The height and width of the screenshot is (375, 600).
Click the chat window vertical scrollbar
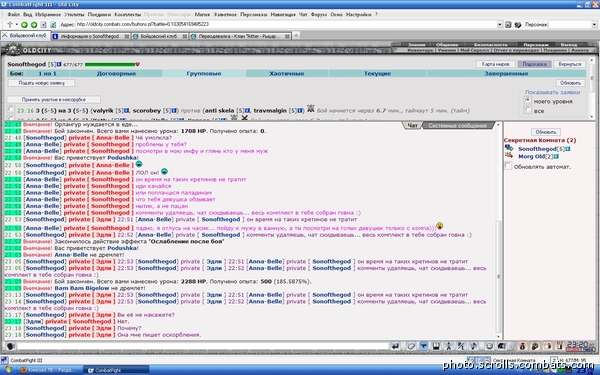[x=498, y=231]
